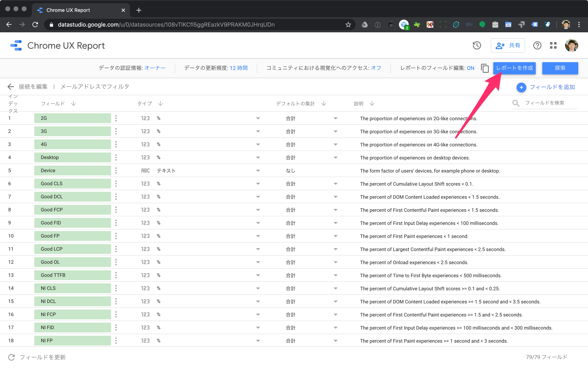Click the 共有 share button
588x368 pixels.
click(508, 46)
